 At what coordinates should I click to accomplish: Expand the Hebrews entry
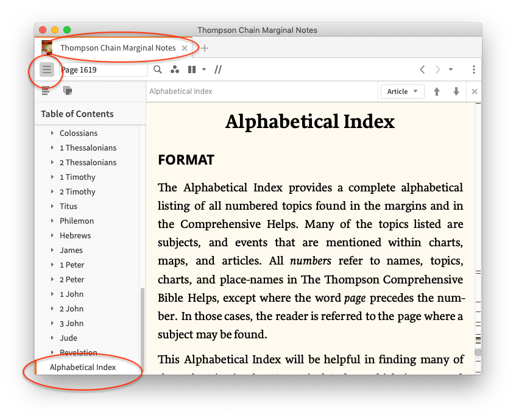click(x=52, y=235)
